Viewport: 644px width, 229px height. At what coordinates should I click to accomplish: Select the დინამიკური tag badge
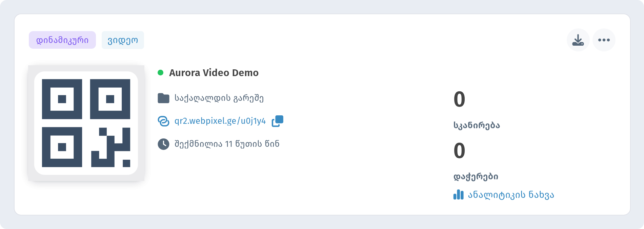(62, 40)
